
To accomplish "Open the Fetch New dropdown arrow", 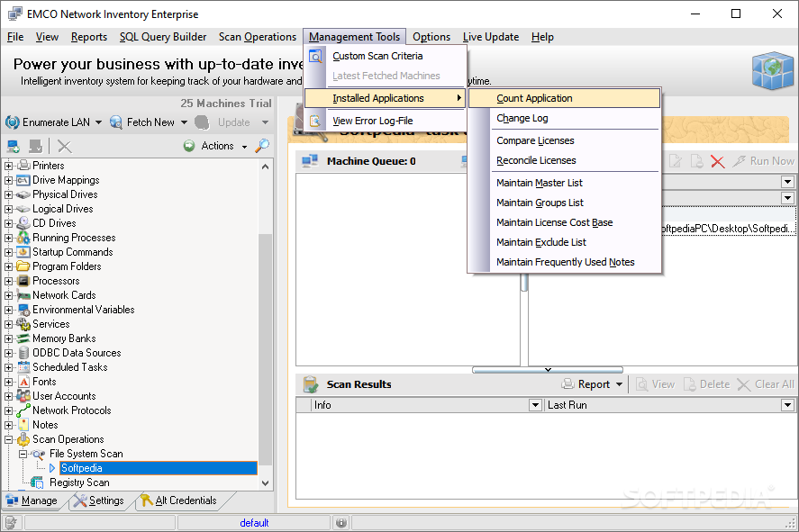I will click(184, 122).
